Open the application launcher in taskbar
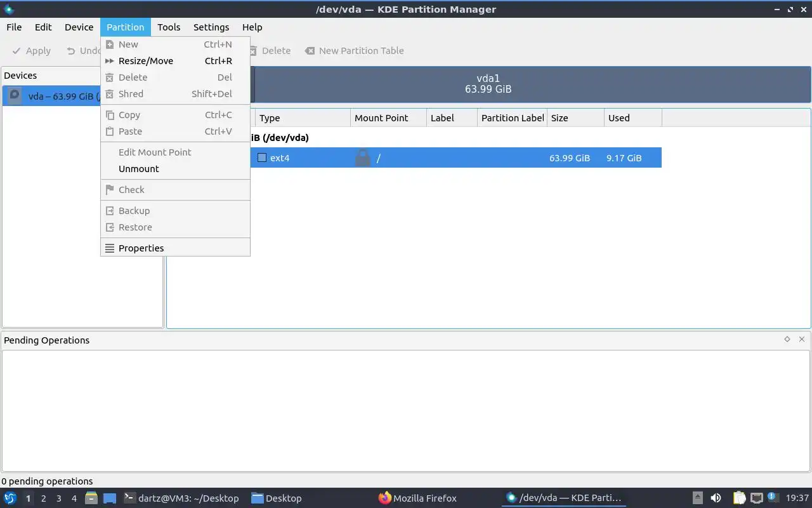 [10, 498]
